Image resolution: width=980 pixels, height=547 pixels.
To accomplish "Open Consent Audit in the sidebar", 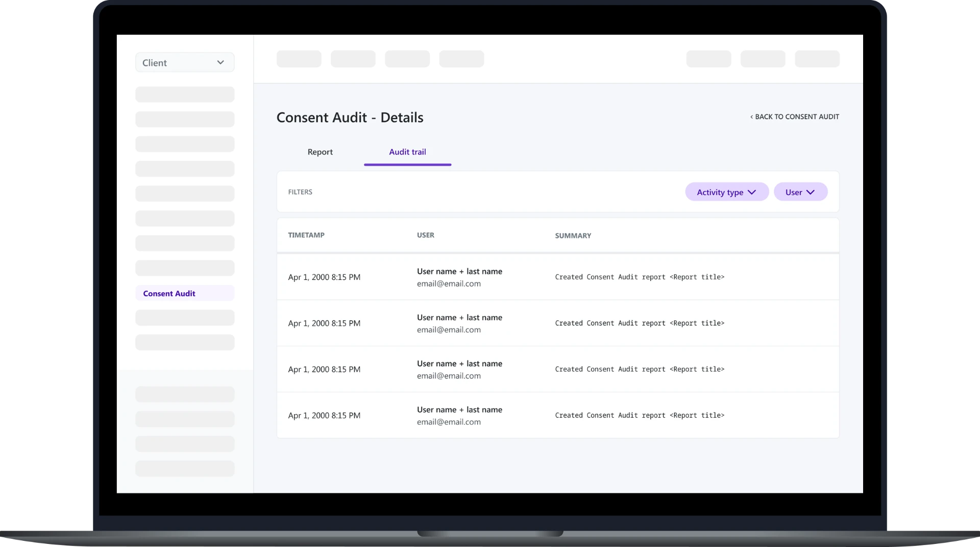I will (185, 293).
